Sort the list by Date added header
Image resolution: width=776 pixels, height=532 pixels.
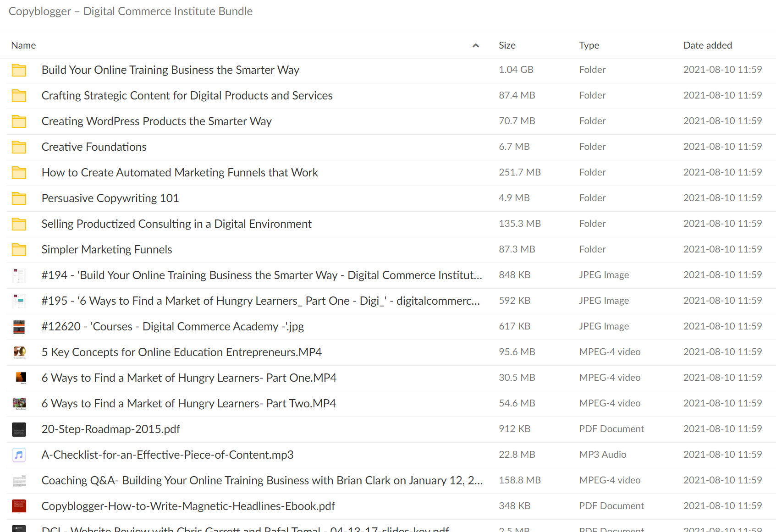[x=708, y=45]
